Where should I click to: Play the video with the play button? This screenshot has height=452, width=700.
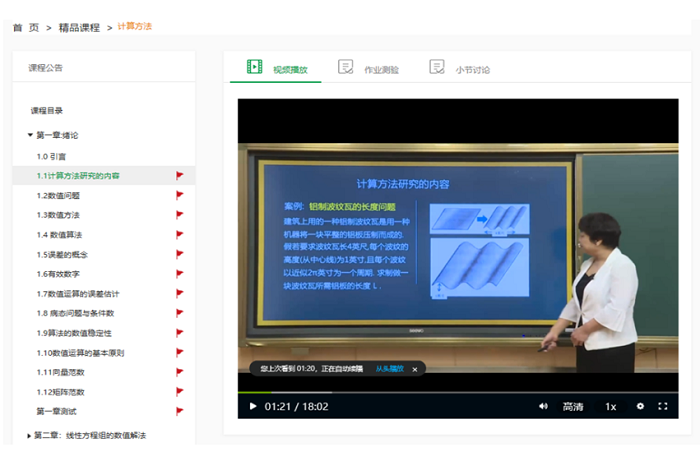click(253, 407)
